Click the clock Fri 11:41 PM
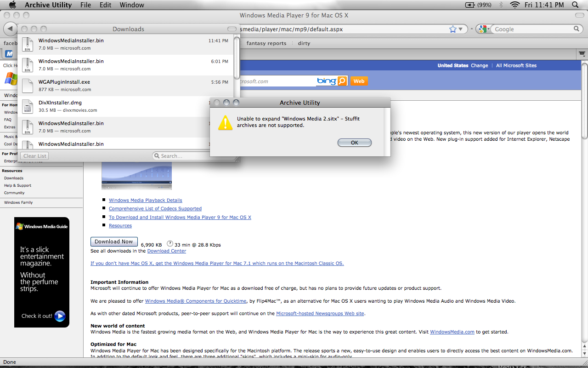Screen dimensions: 588x368 (x=544, y=5)
